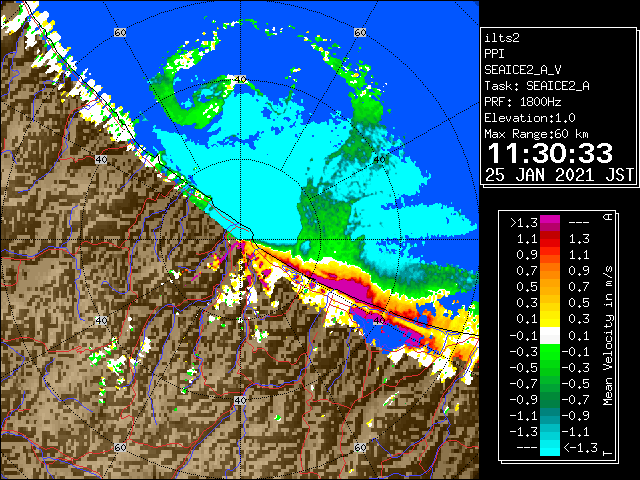The width and height of the screenshot is (640, 480).
Task: Click the radar center at the crosshair intersection
Action: (x=240, y=240)
